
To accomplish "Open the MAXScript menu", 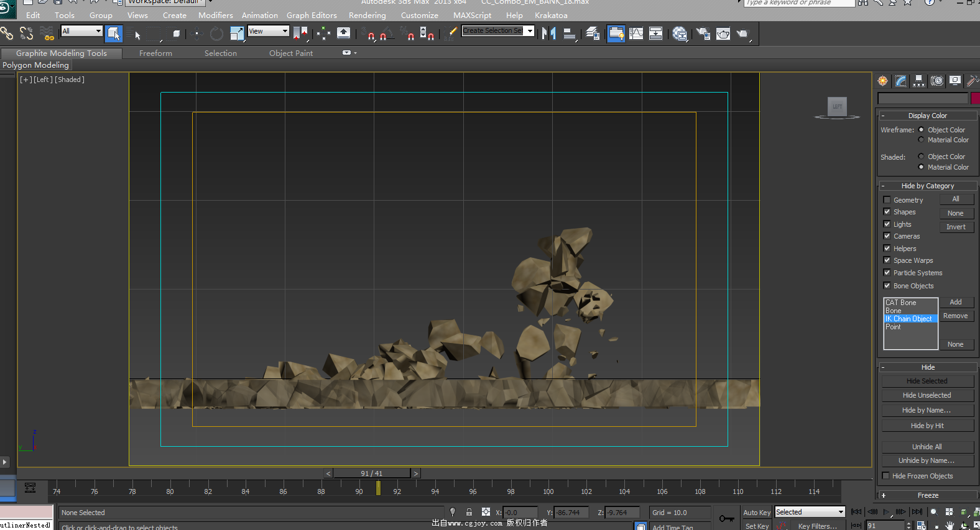I will (x=472, y=16).
